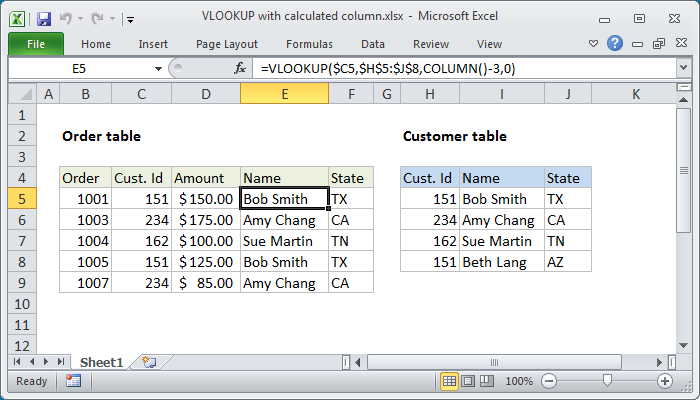This screenshot has width=700, height=400.
Task: Open the Name Box dropdown
Action: (158, 68)
